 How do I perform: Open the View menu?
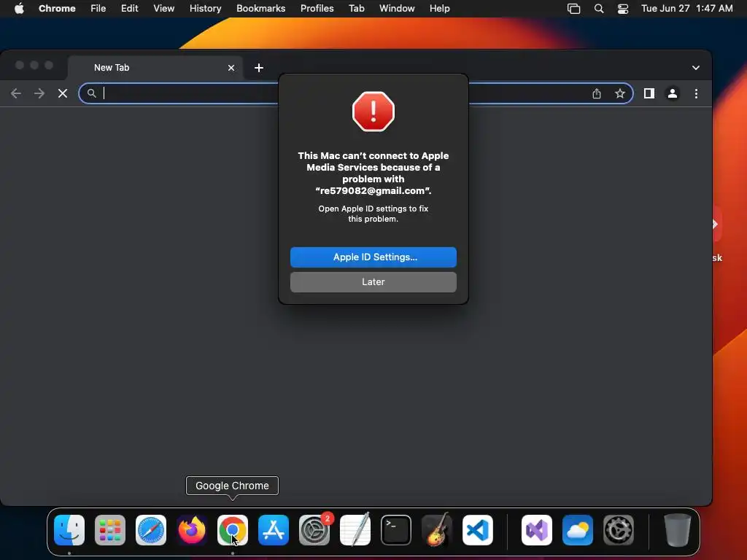pyautogui.click(x=164, y=9)
